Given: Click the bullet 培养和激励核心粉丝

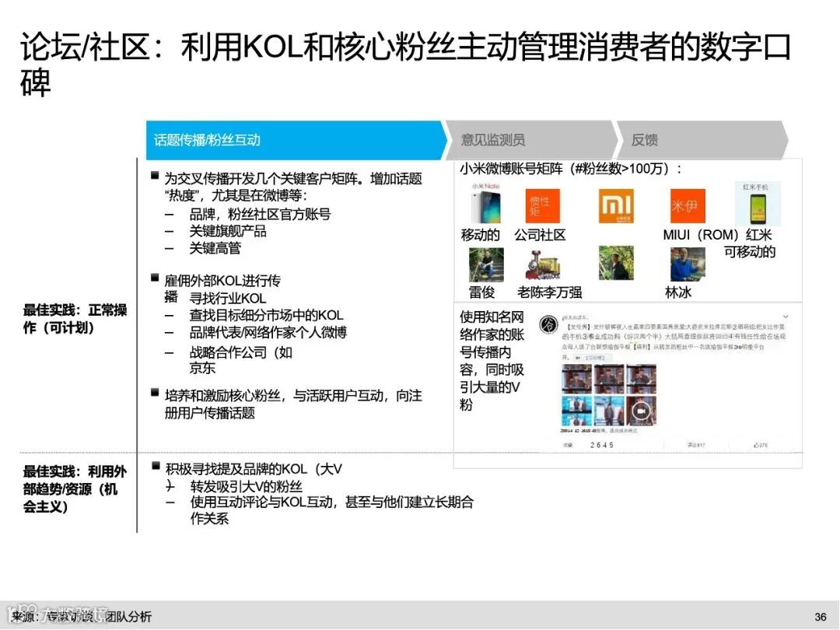Looking at the screenshot, I should (x=293, y=404).
